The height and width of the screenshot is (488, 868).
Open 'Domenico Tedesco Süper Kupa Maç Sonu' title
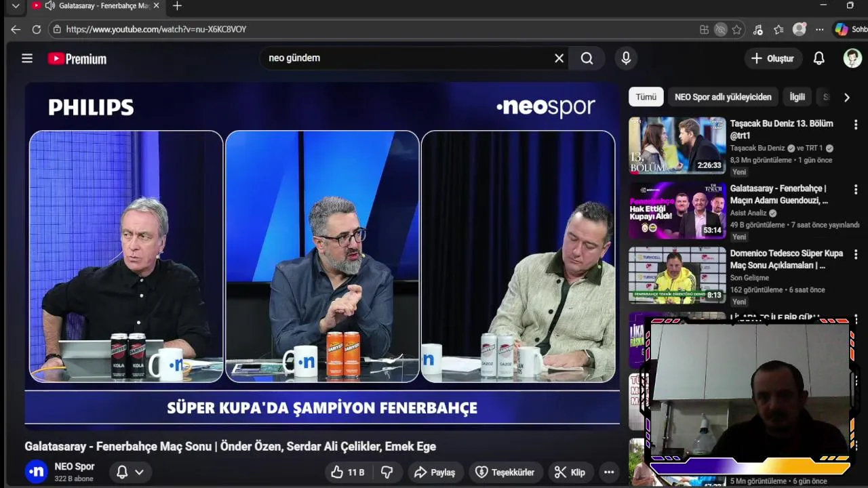pyautogui.click(x=787, y=259)
